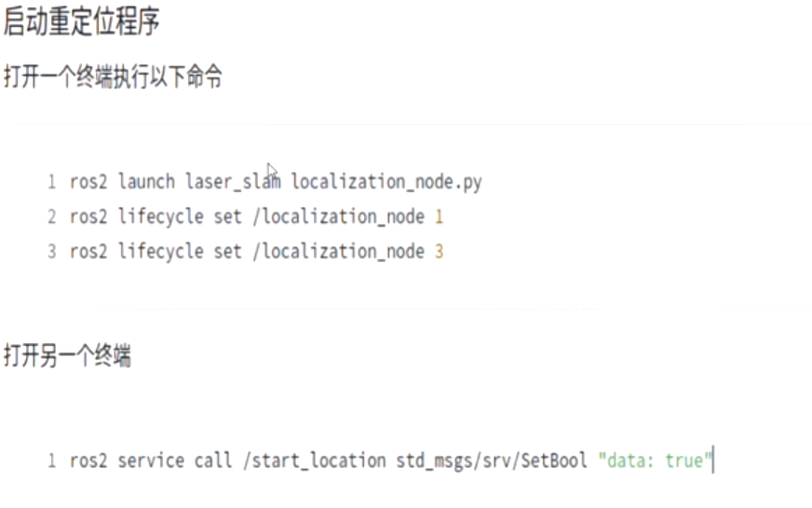Viewport: 812px width, 508px height.
Task: Click the orange 1 ending the second command
Action: tap(440, 217)
